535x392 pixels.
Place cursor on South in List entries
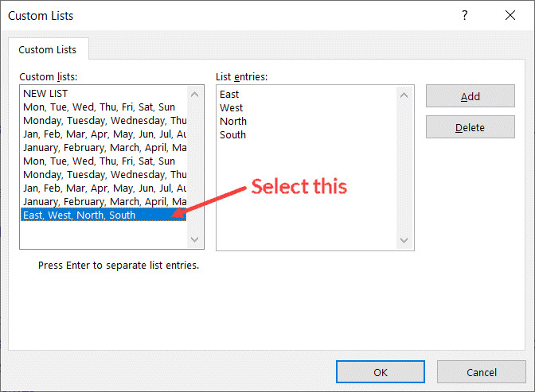[x=232, y=135]
